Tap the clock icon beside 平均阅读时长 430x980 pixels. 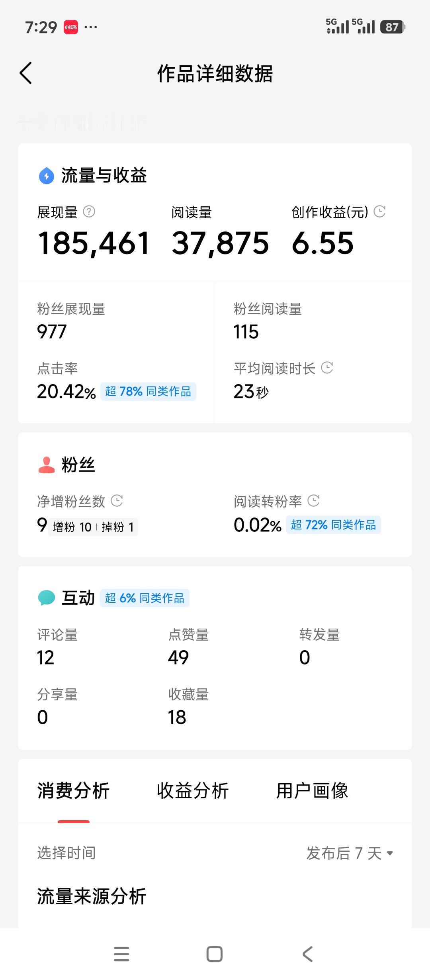[327, 368]
